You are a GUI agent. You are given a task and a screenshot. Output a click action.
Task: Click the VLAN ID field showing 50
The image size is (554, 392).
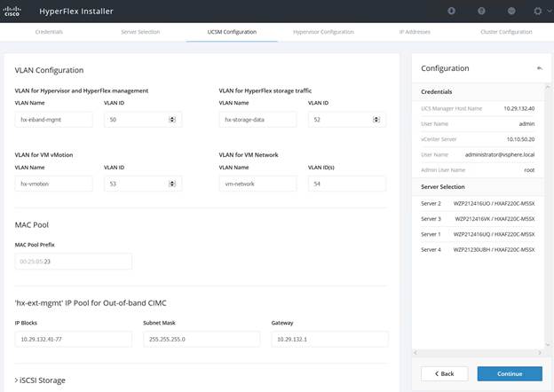(x=143, y=120)
